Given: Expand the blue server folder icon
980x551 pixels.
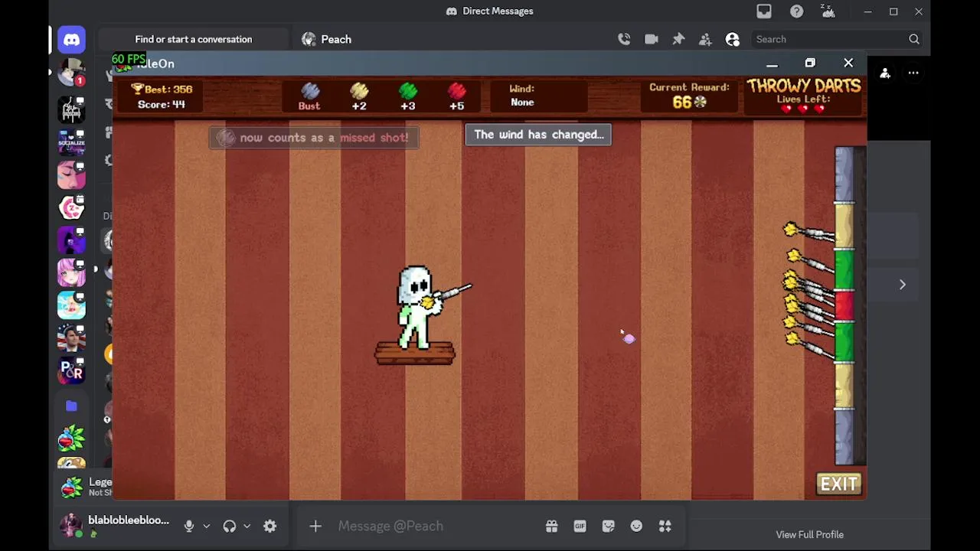Looking at the screenshot, I should 71,406.
